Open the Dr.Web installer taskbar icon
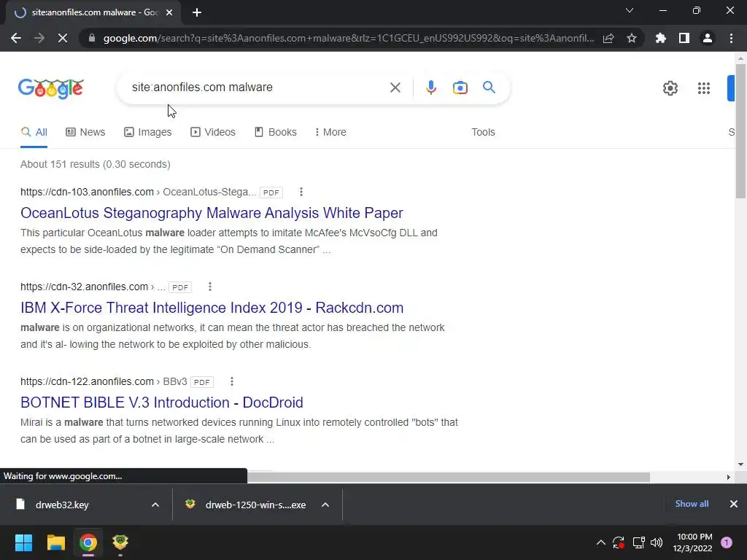Viewport: 747px width, 560px height. pyautogui.click(x=120, y=542)
